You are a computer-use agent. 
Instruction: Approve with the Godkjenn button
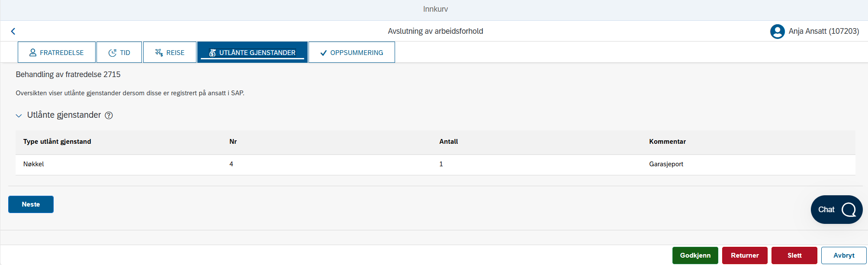[x=695, y=255]
